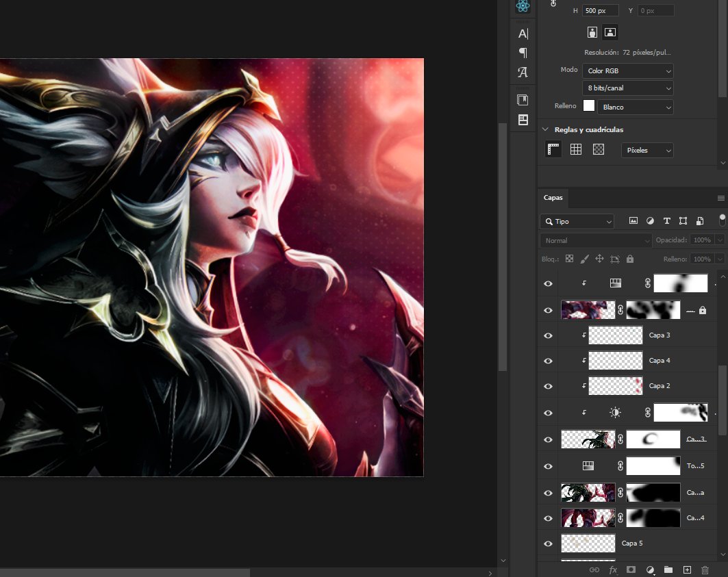728x577 pixels.
Task: Select the Capa 3 layer thumbnail
Action: tap(616, 335)
